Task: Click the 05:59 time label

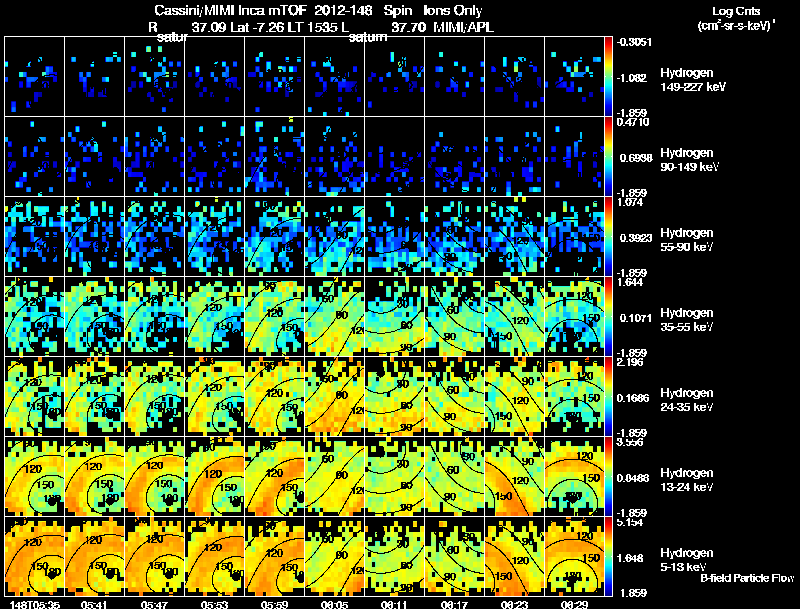Action: coord(274,604)
